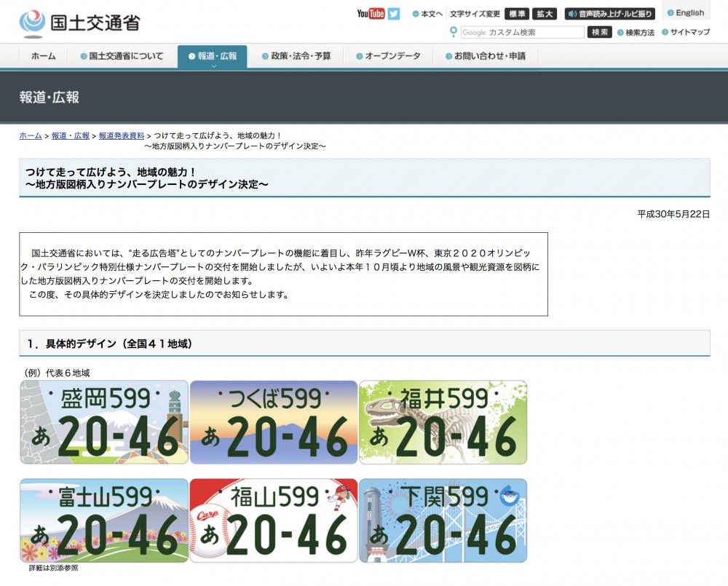The height and width of the screenshot is (586, 728).
Task: Click the search magnifier icon beside Google field
Action: tap(454, 32)
